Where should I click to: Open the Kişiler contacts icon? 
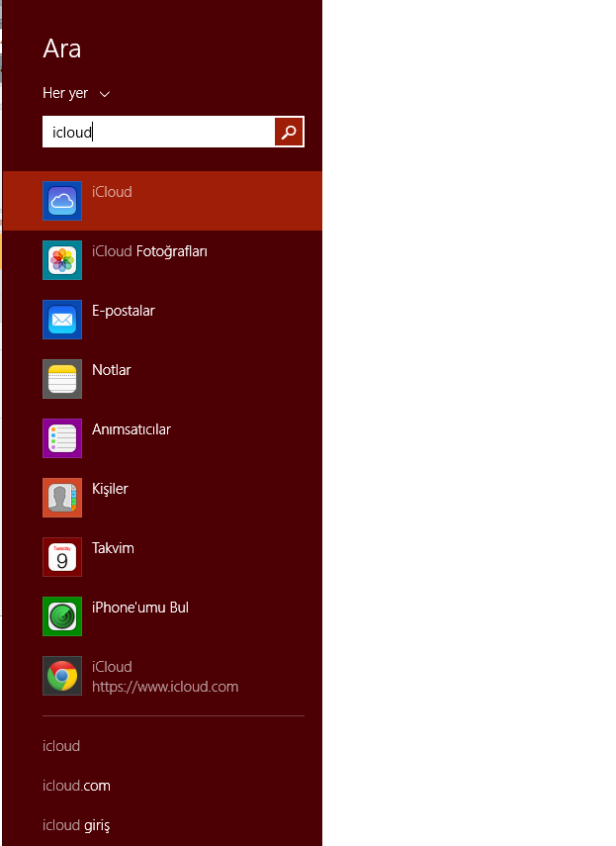(x=62, y=498)
